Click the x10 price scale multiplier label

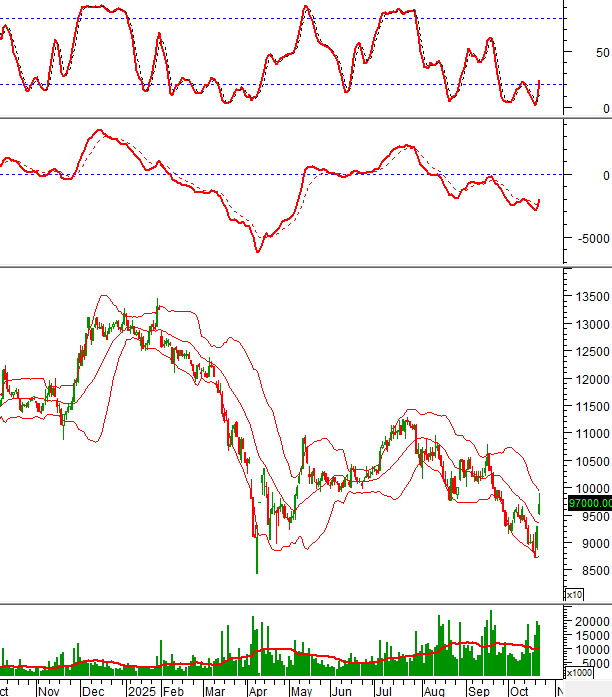574,595
